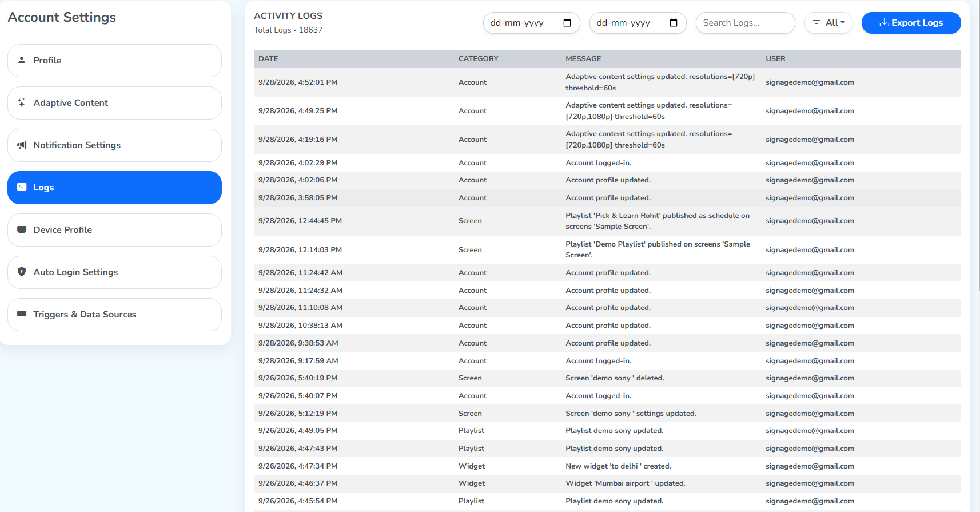The width and height of the screenshot is (980, 512).
Task: Click the Logs terminal icon
Action: [x=22, y=187]
